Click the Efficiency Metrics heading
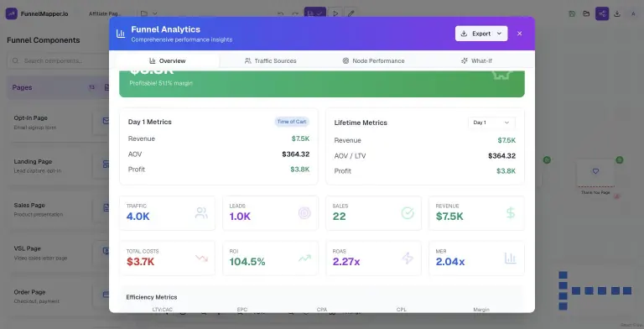This screenshot has width=644, height=329. click(x=152, y=297)
